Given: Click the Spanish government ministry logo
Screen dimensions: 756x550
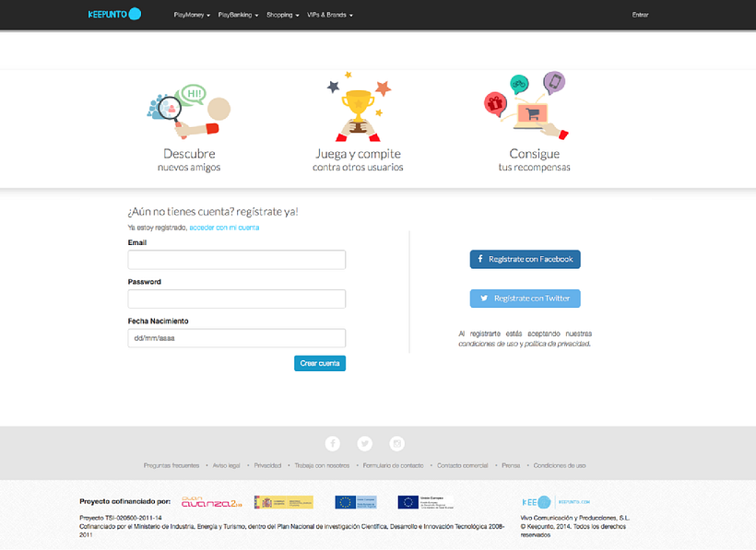Looking at the screenshot, I should pyautogui.click(x=284, y=502).
